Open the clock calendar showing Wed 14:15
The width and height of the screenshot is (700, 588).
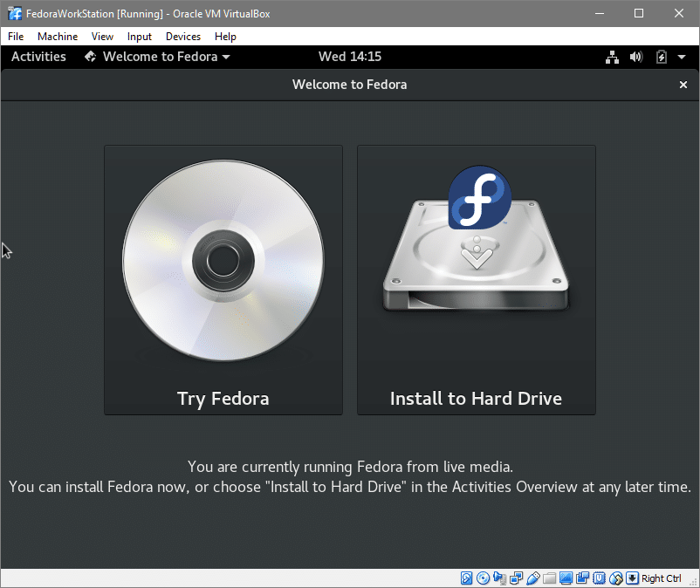[x=349, y=57]
